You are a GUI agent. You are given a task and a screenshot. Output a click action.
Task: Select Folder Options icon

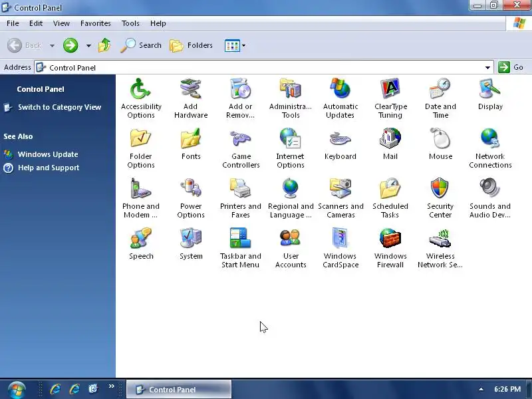(x=141, y=138)
